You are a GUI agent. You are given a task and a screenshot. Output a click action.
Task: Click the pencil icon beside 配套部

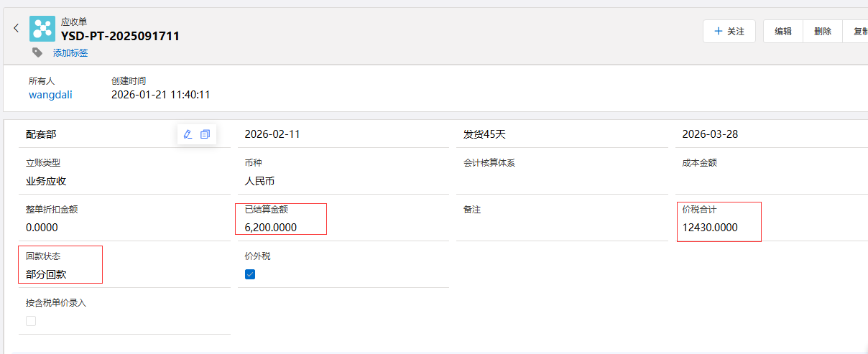click(x=188, y=134)
